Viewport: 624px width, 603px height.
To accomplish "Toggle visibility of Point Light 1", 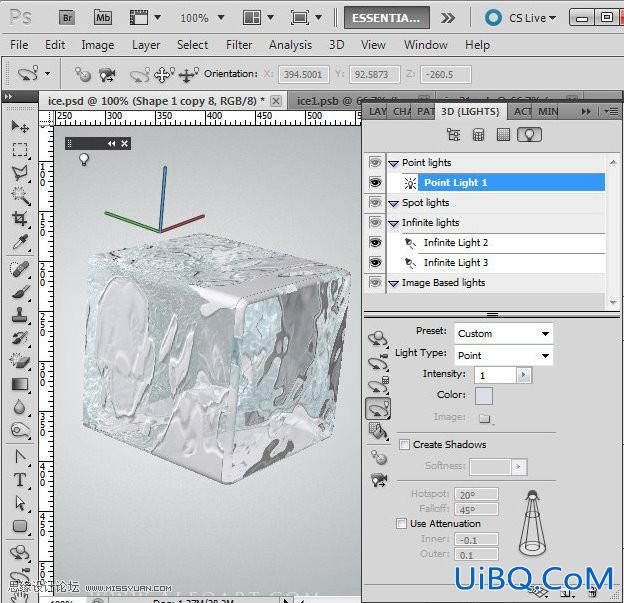I will pyautogui.click(x=375, y=183).
